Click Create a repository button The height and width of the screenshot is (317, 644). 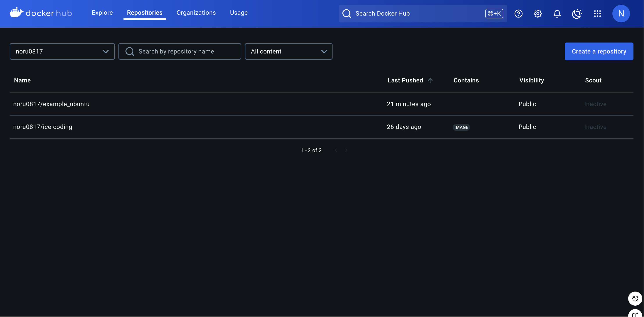click(x=599, y=52)
